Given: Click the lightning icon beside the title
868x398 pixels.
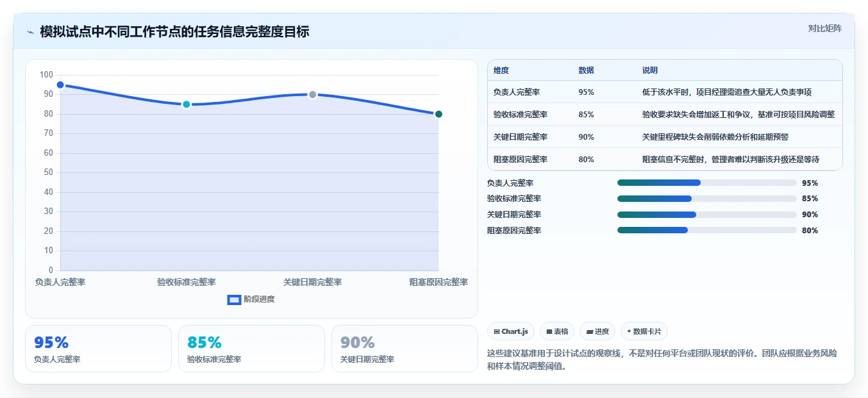Looking at the screenshot, I should click(x=30, y=32).
